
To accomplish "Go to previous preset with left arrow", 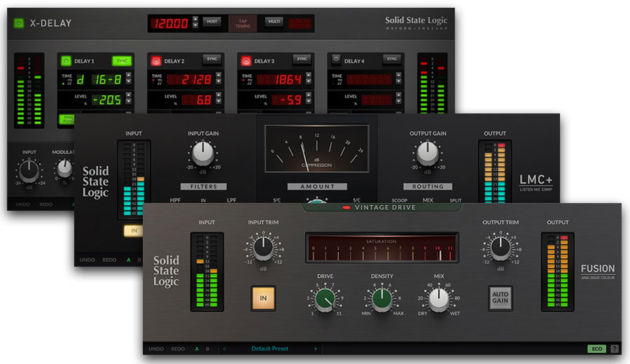I will pos(224,349).
